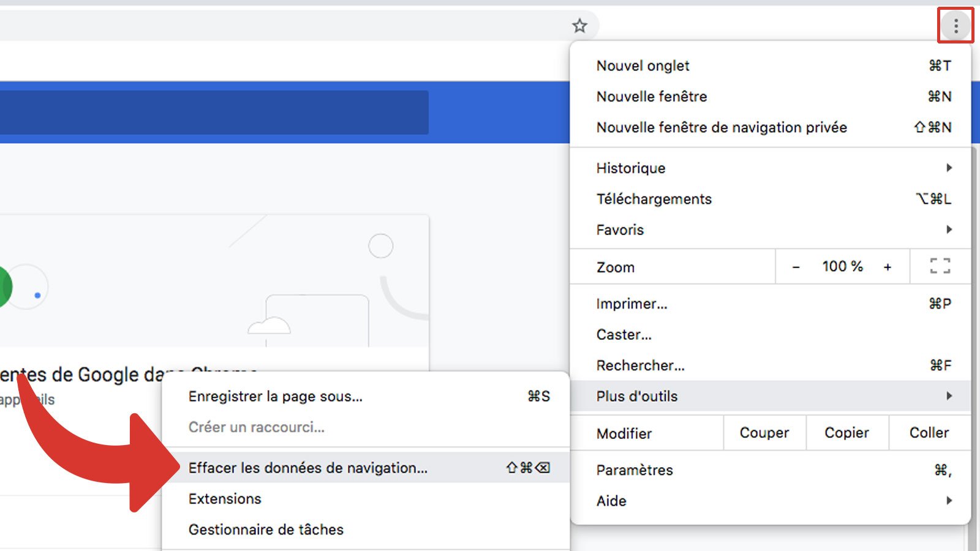Click the Couper button in Modifier row
This screenshot has width=980, height=551.
[x=764, y=433]
